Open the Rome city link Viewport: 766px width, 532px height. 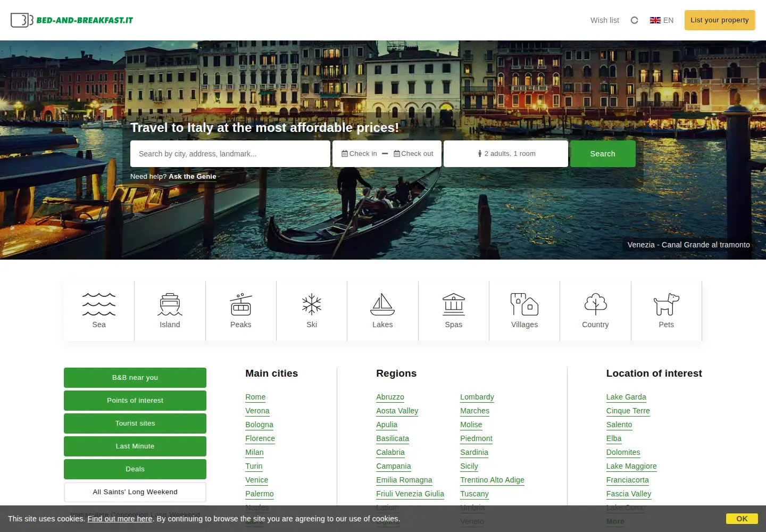click(255, 397)
